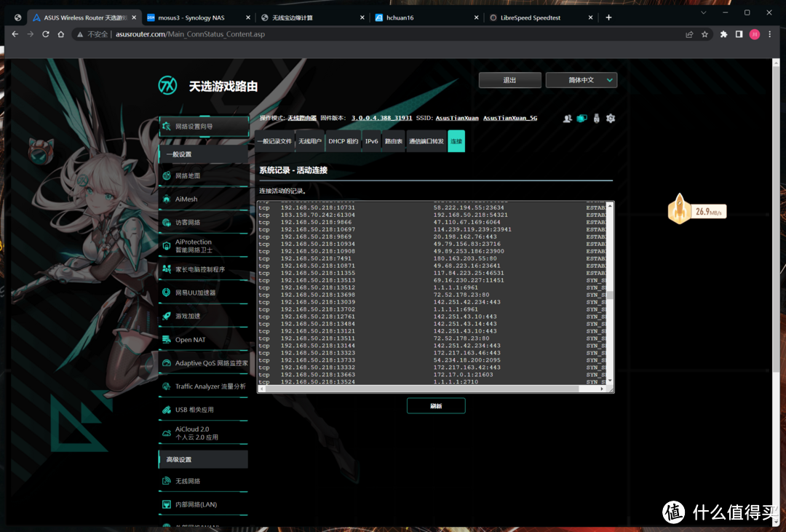786x532 pixels.
Task: Bookmark this page with the star icon
Action: point(704,34)
